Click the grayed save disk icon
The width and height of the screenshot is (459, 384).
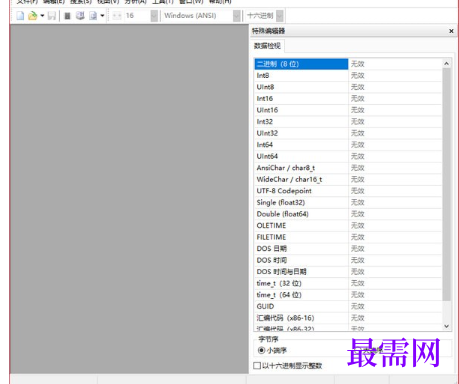[x=52, y=16]
